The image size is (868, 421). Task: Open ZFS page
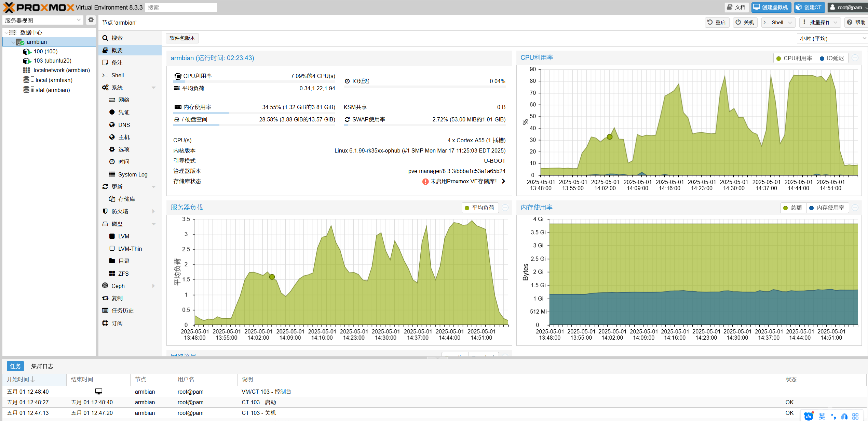pyautogui.click(x=130, y=274)
